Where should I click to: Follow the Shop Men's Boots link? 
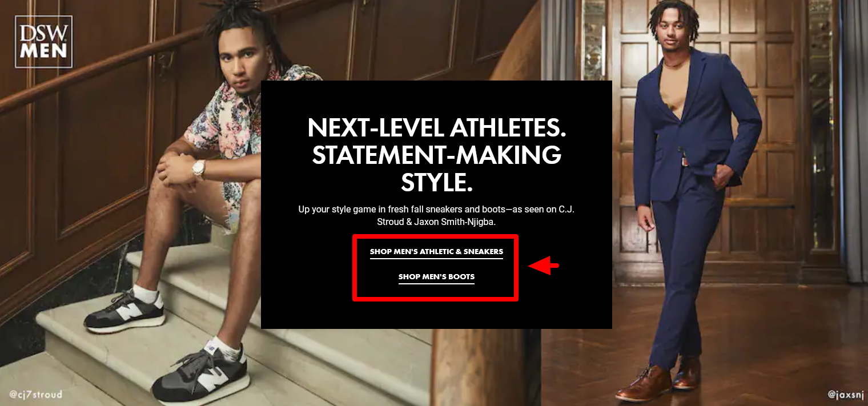(x=436, y=277)
